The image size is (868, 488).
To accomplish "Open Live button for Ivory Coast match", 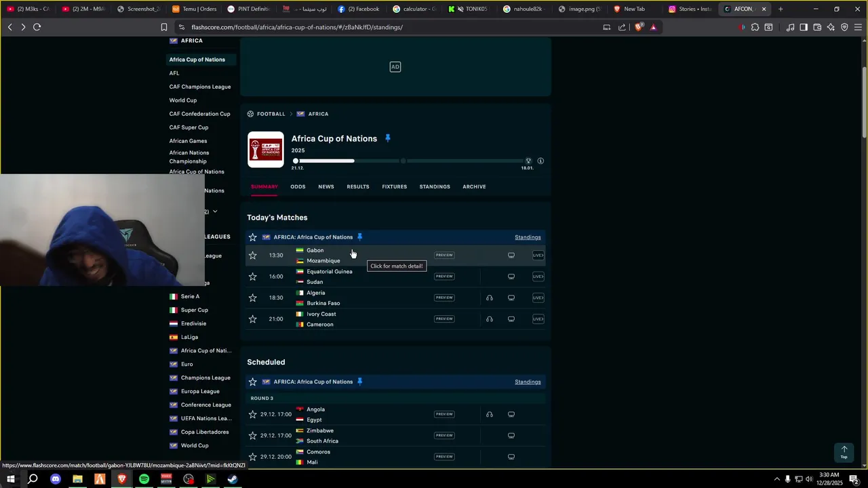I will click(538, 319).
